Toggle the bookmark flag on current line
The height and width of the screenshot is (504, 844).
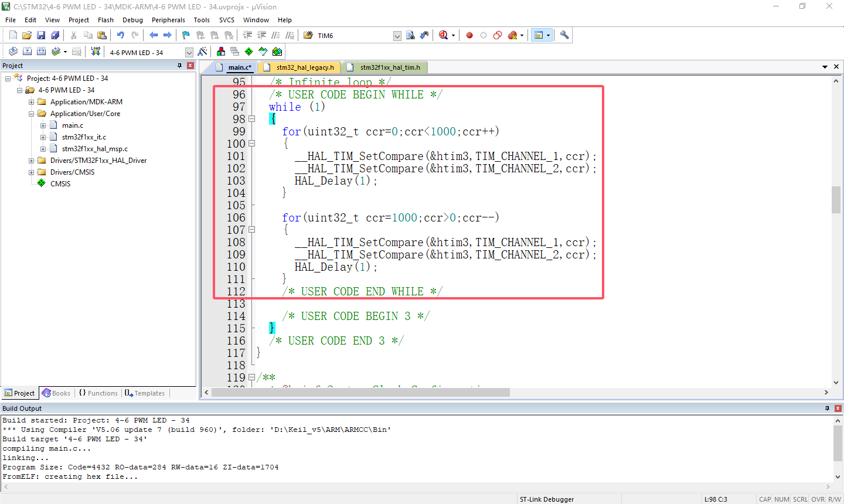click(186, 35)
